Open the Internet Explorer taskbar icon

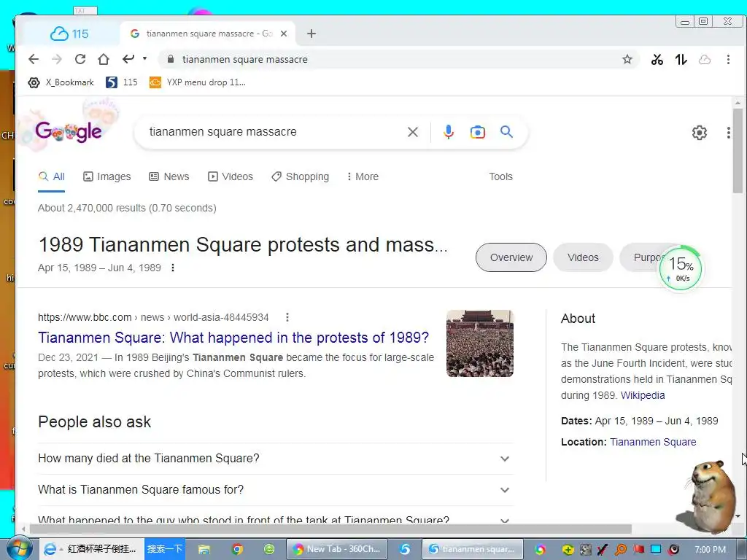coord(50,549)
